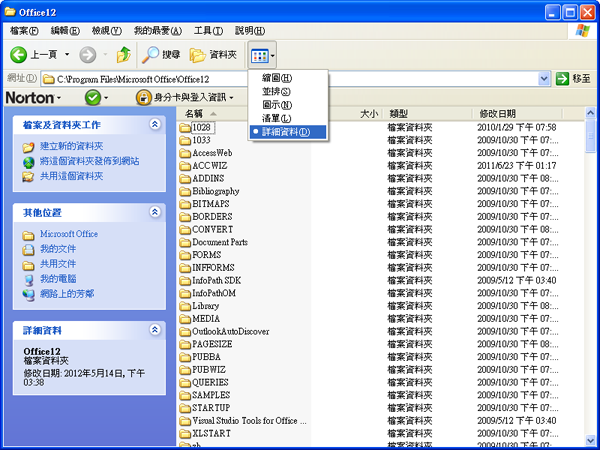
Task: Select the AccessWeb folder icon
Action: (185, 153)
